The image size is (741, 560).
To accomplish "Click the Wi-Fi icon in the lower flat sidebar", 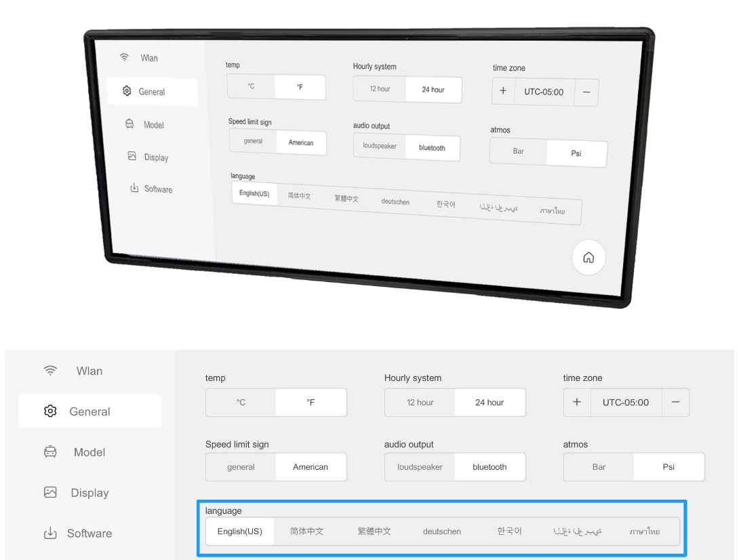I will (x=49, y=371).
